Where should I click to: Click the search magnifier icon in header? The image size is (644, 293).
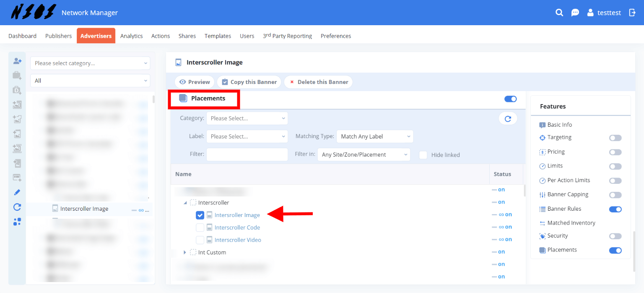point(559,13)
